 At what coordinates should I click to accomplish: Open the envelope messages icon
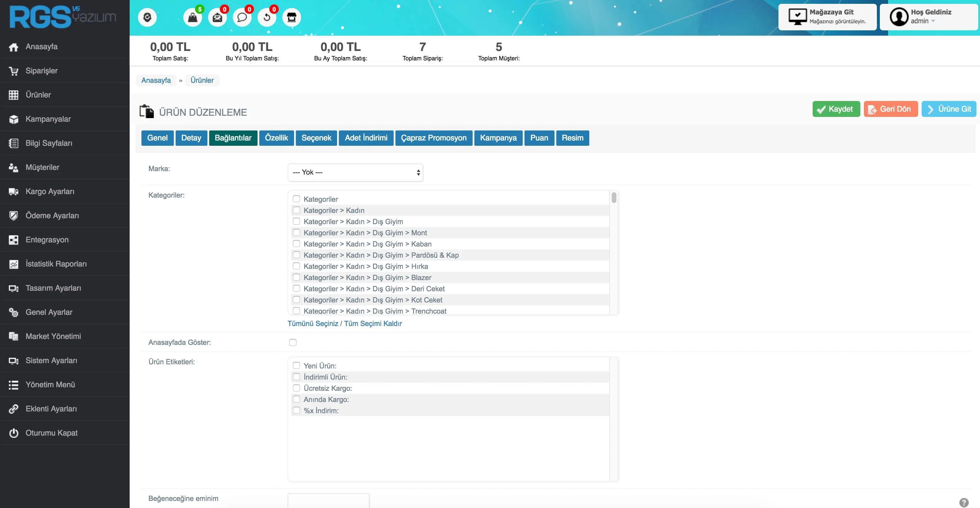[217, 17]
